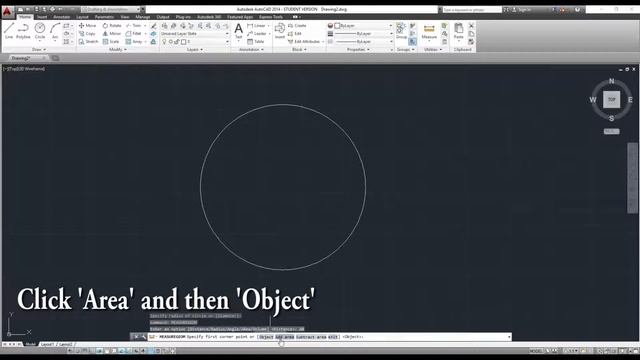Expand the Modify panel

click(x=118, y=49)
